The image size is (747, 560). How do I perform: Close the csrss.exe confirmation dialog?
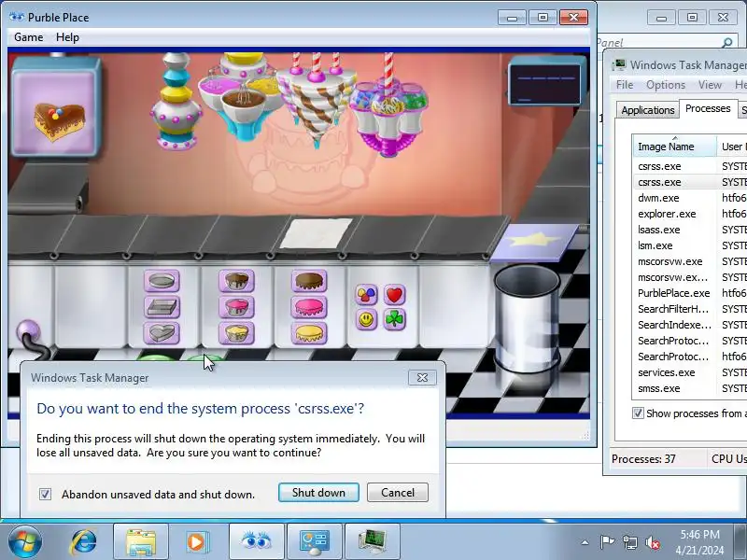(x=422, y=378)
